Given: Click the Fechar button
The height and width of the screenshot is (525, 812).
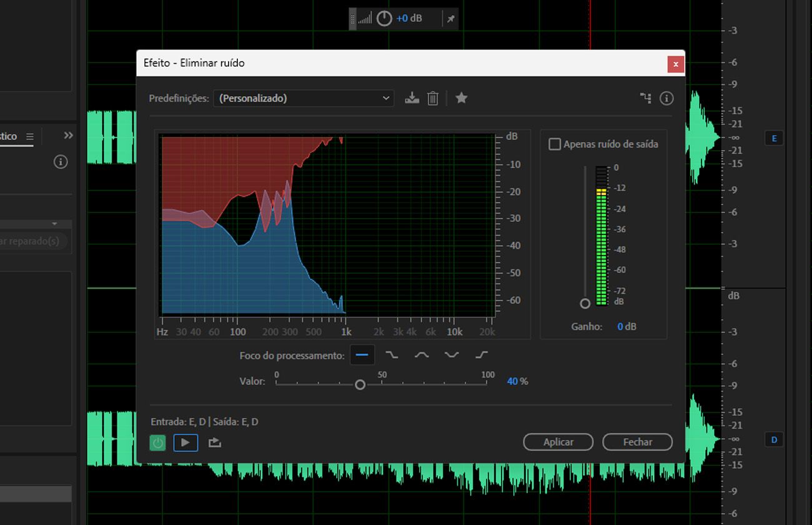Looking at the screenshot, I should (637, 442).
